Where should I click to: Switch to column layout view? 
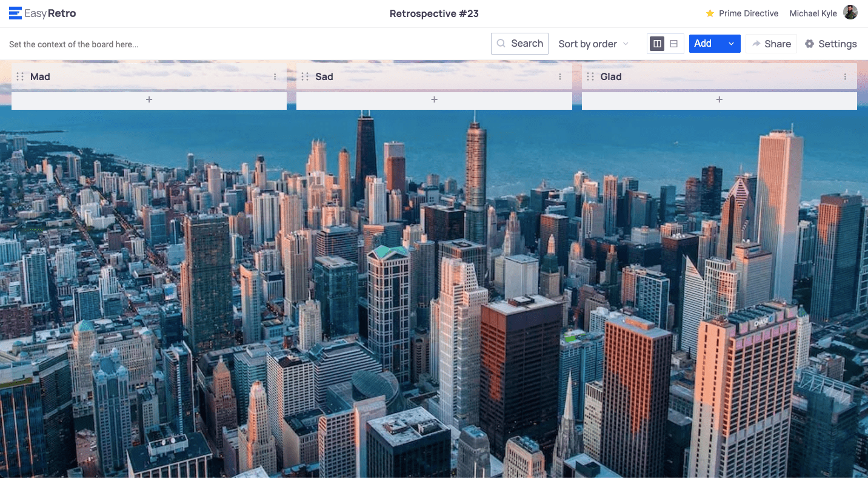coord(656,44)
